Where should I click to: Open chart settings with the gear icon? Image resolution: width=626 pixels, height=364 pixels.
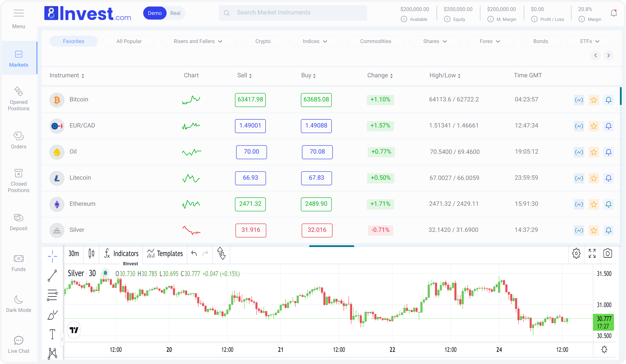(576, 253)
